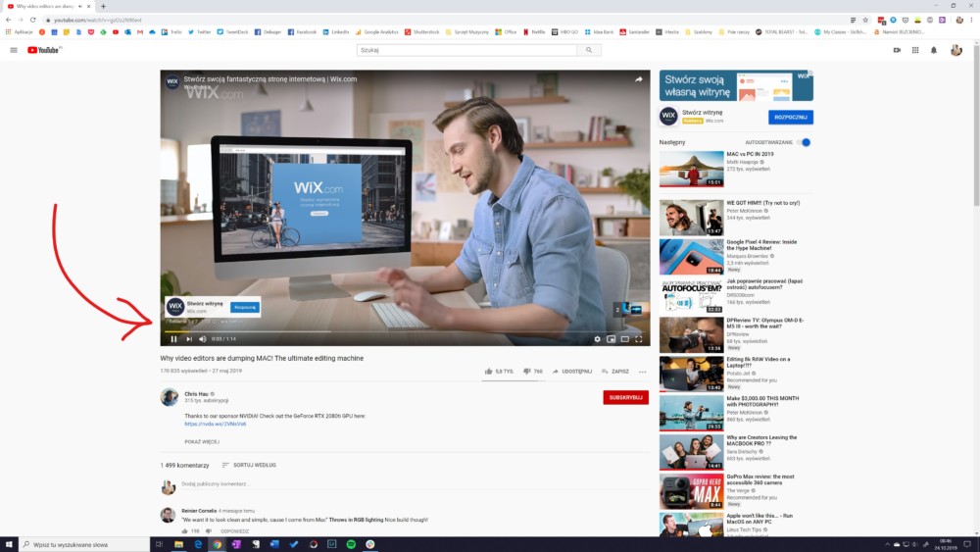This screenshot has height=552, width=980.
Task: Like Reinier Cornelis comment
Action: pos(184,531)
